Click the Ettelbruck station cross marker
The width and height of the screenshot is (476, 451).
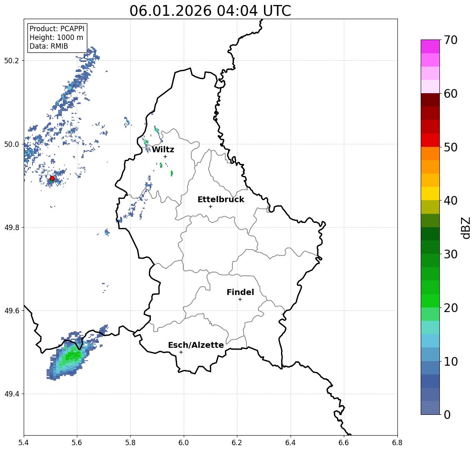click(210, 207)
